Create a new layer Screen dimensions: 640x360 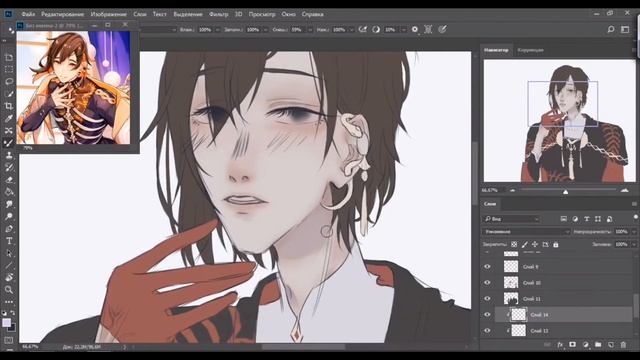611,345
